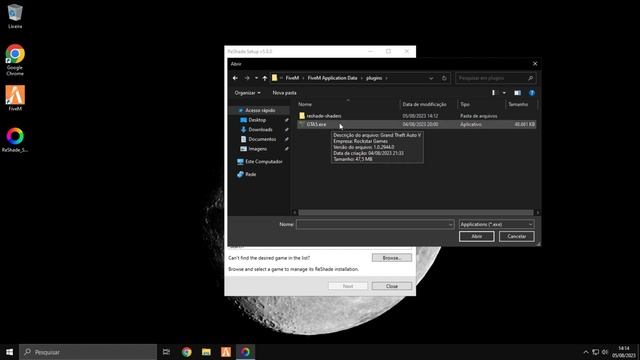Click Close in ReShade Setup window
This screenshot has width=640, height=360.
coord(391,286)
